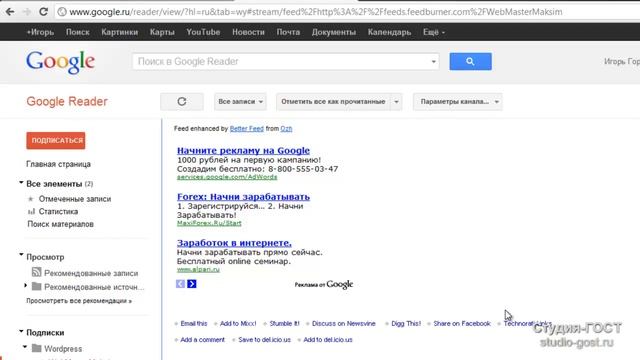Click services.google.com/AdWords ad URL
The width and height of the screenshot is (640, 360).
tap(227, 177)
